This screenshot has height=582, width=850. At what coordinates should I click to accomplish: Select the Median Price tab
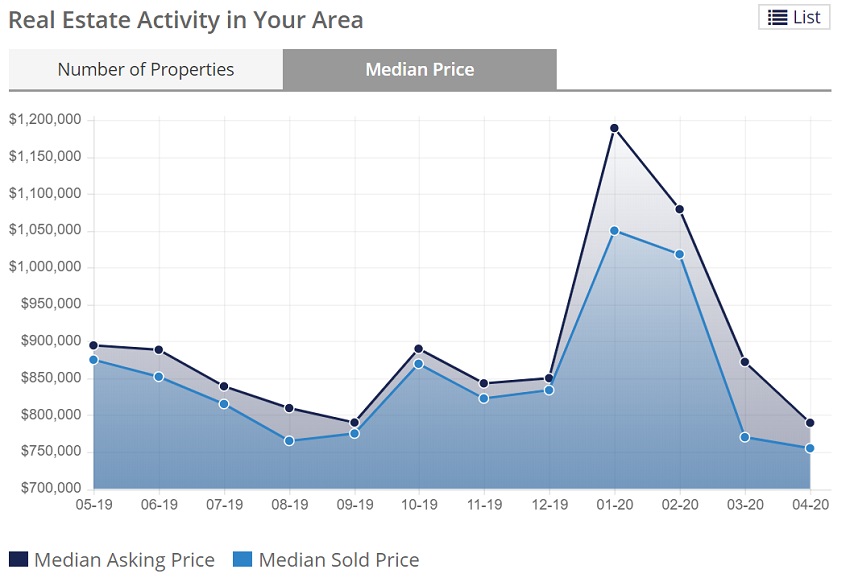tap(420, 70)
